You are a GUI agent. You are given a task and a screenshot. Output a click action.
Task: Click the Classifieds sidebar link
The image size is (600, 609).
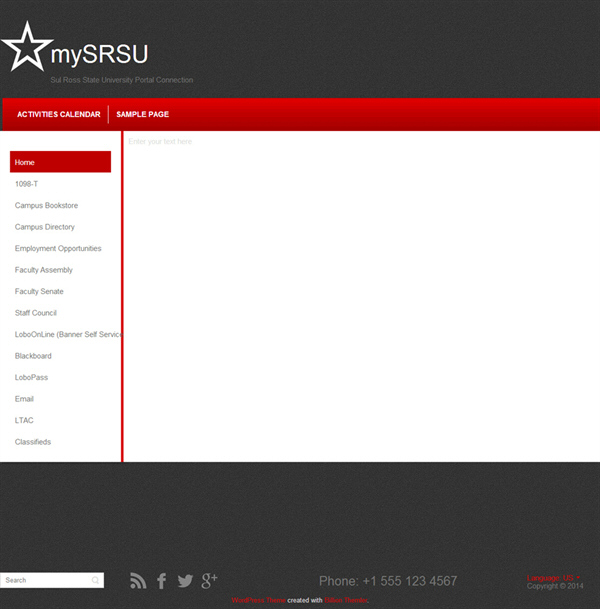coord(33,442)
